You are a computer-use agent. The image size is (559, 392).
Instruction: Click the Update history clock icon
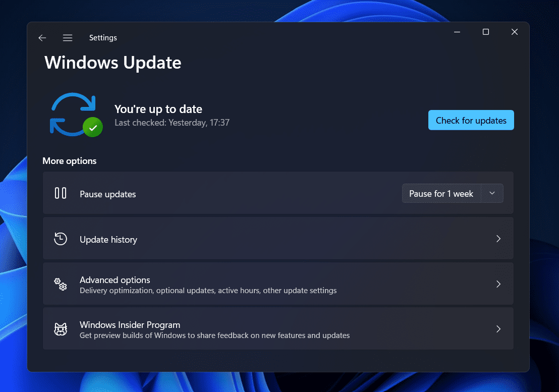(61, 239)
